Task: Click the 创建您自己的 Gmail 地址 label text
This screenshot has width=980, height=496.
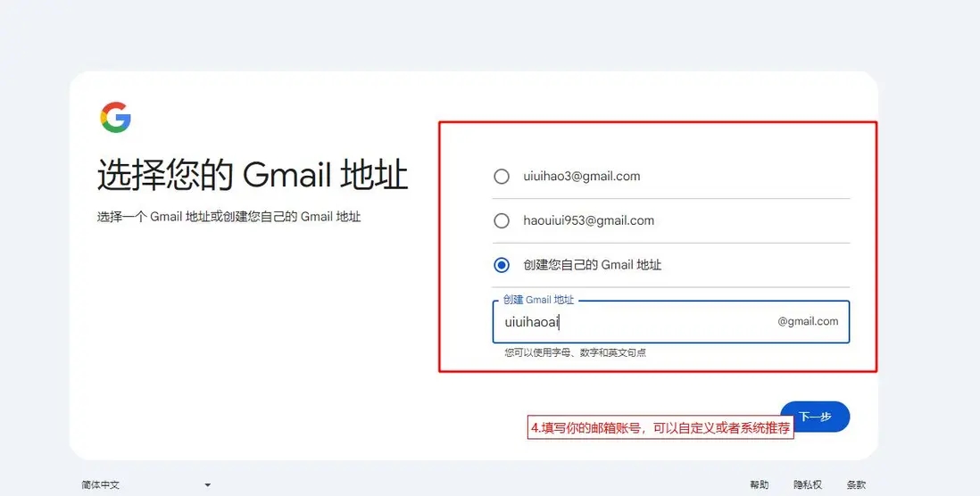Action: [592, 265]
